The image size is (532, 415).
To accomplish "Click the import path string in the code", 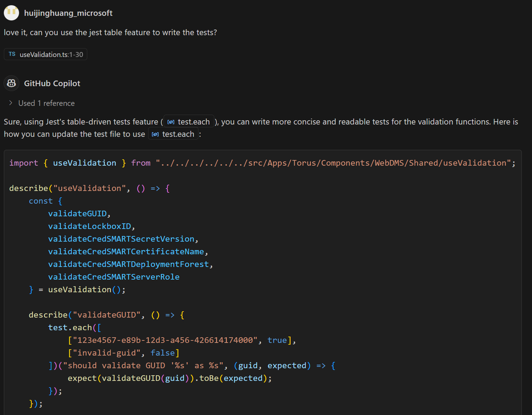I will tap(333, 163).
